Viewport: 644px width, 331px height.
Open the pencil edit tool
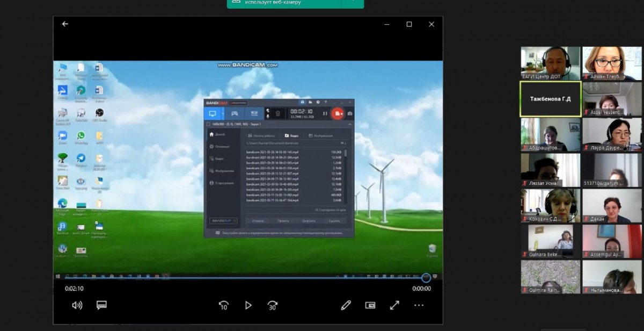point(346,305)
